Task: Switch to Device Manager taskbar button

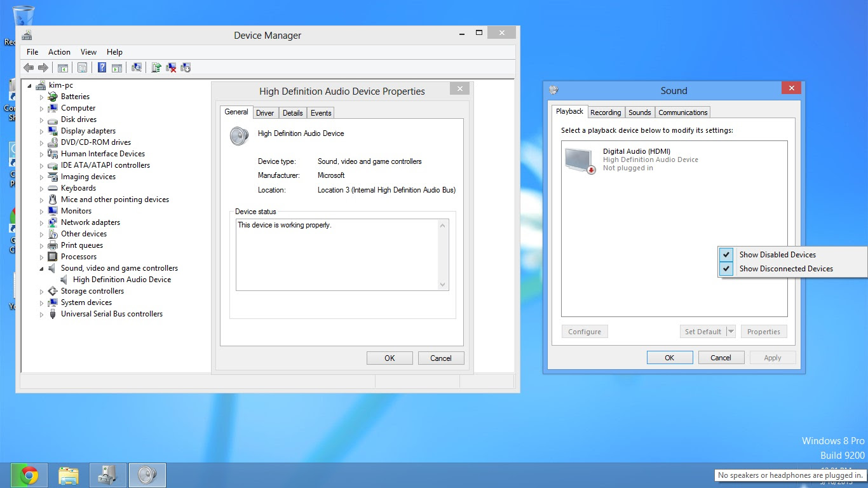Action: (108, 475)
